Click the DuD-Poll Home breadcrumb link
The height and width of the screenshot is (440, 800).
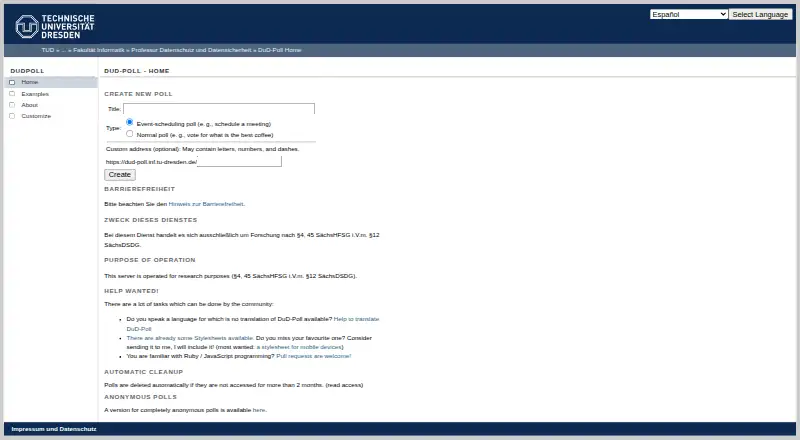point(280,50)
